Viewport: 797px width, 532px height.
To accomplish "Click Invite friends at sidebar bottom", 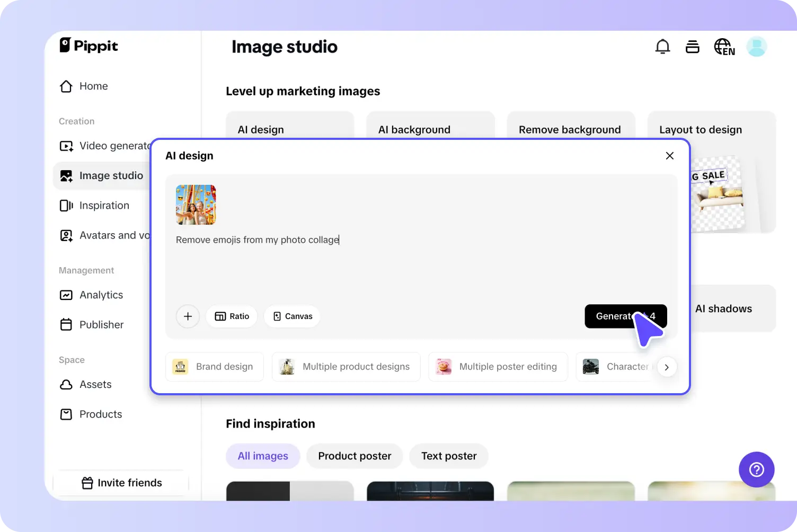I will point(121,483).
